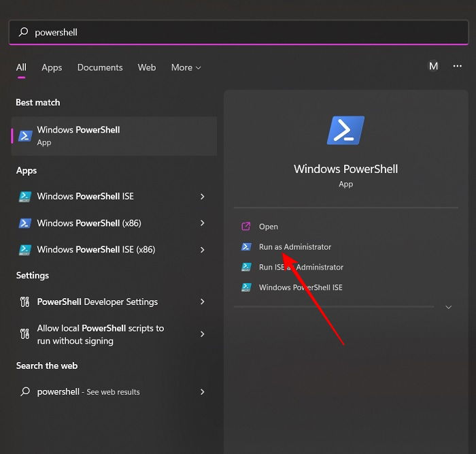Click the Windows PowerShell (x86) app icon

click(25, 223)
